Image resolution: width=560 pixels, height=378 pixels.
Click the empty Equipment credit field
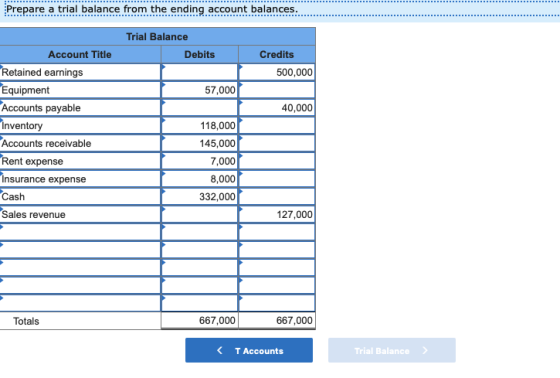(x=277, y=90)
